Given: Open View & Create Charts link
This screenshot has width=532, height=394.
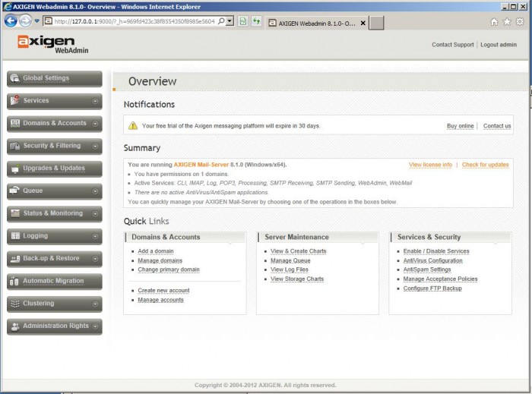Looking at the screenshot, I should tap(298, 251).
